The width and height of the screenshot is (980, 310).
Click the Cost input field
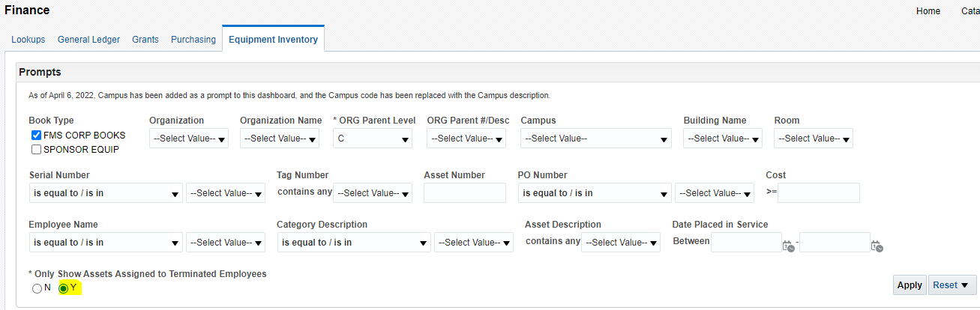(x=818, y=193)
